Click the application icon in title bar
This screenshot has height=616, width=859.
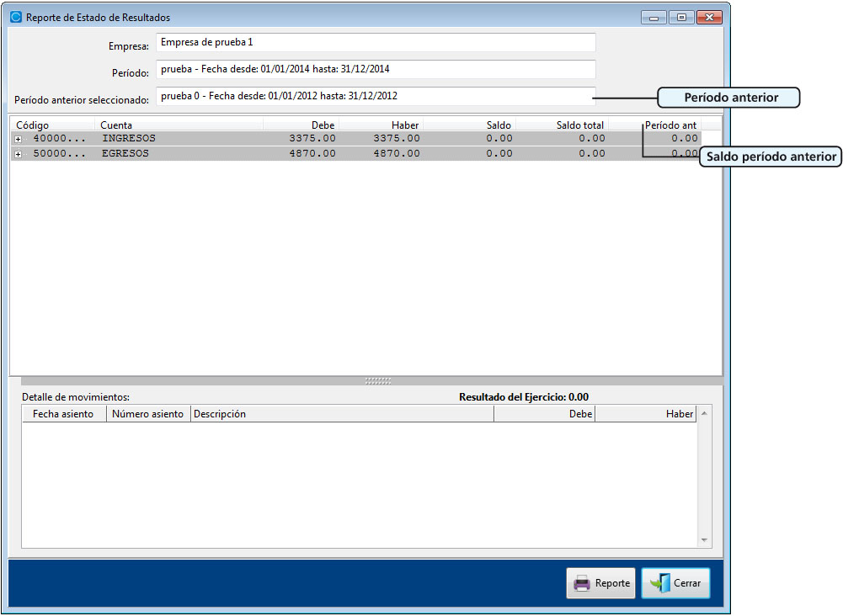pyautogui.click(x=15, y=17)
